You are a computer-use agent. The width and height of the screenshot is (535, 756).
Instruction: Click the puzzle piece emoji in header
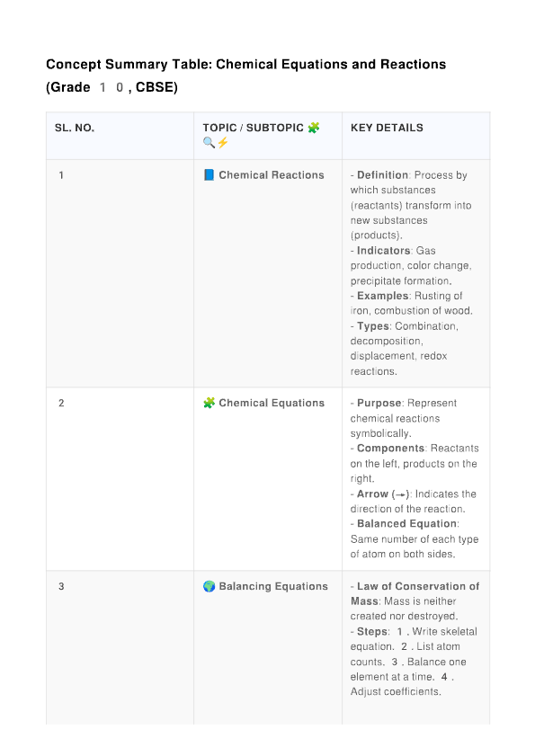click(314, 128)
